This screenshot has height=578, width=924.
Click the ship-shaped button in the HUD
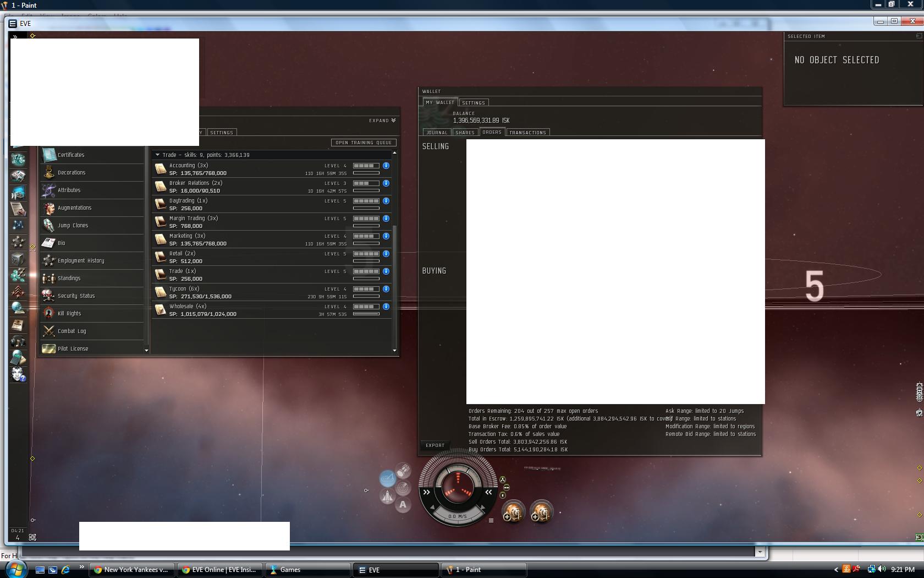(x=387, y=496)
